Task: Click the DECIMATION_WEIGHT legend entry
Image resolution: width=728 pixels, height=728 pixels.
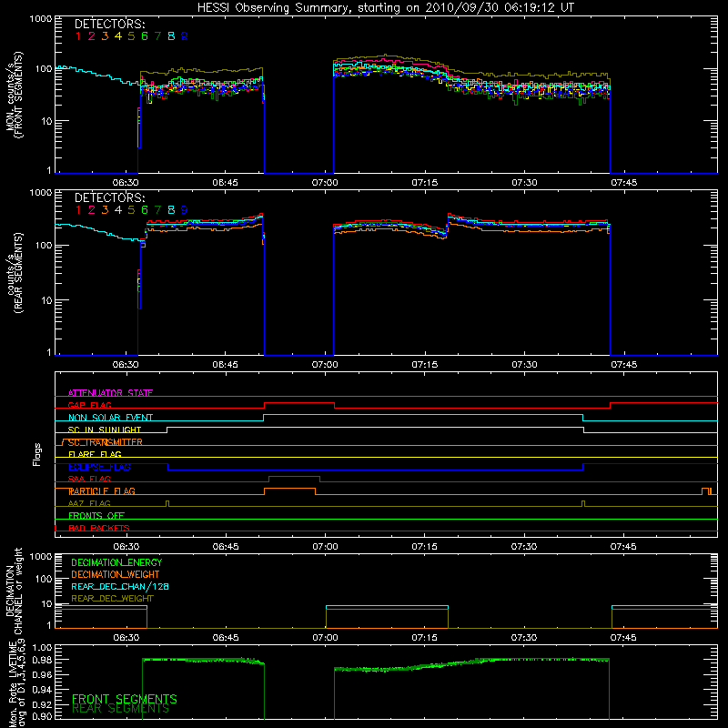Action: pos(116,574)
